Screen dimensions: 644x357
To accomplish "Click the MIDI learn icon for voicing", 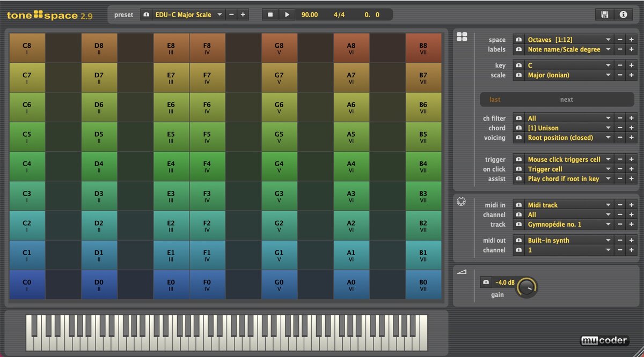I will point(519,138).
